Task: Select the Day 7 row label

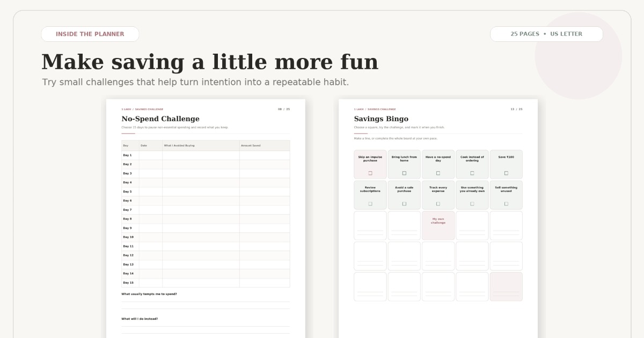Action: point(127,210)
